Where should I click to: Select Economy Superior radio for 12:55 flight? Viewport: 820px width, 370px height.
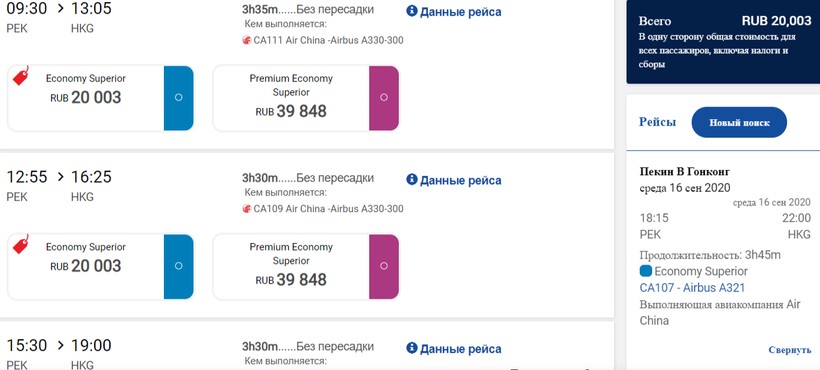[x=178, y=266]
